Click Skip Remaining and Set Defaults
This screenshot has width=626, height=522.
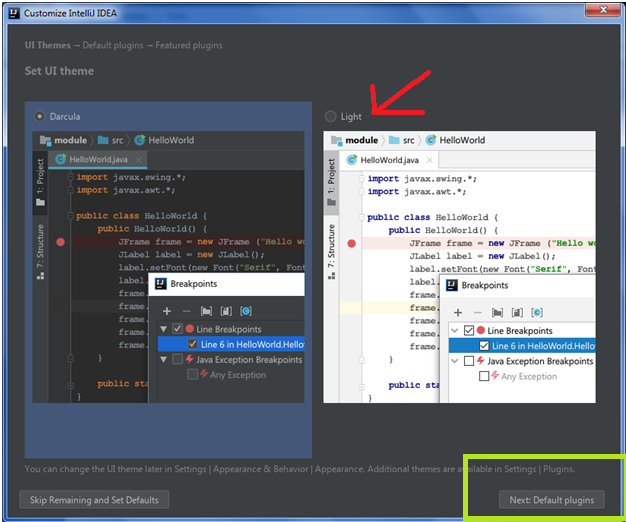click(x=94, y=499)
